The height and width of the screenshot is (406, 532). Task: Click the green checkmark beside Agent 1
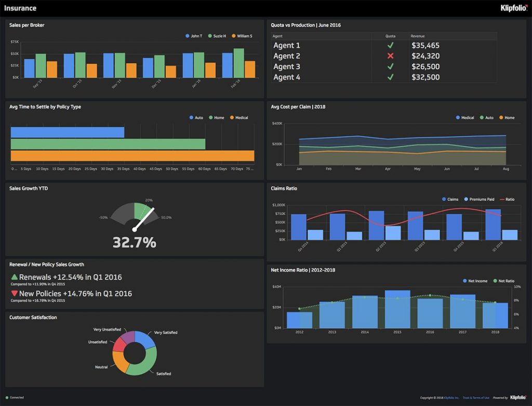click(390, 45)
